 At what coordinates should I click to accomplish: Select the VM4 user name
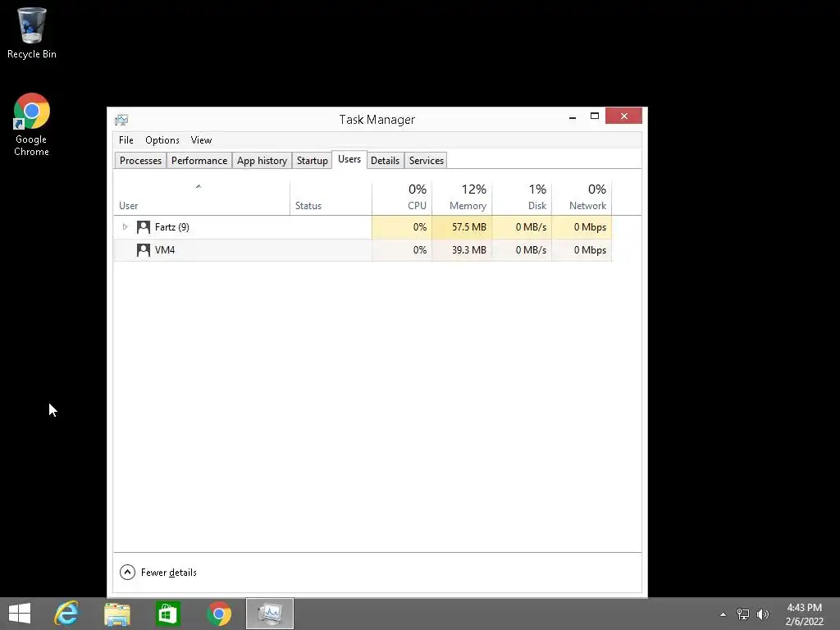[x=165, y=250]
